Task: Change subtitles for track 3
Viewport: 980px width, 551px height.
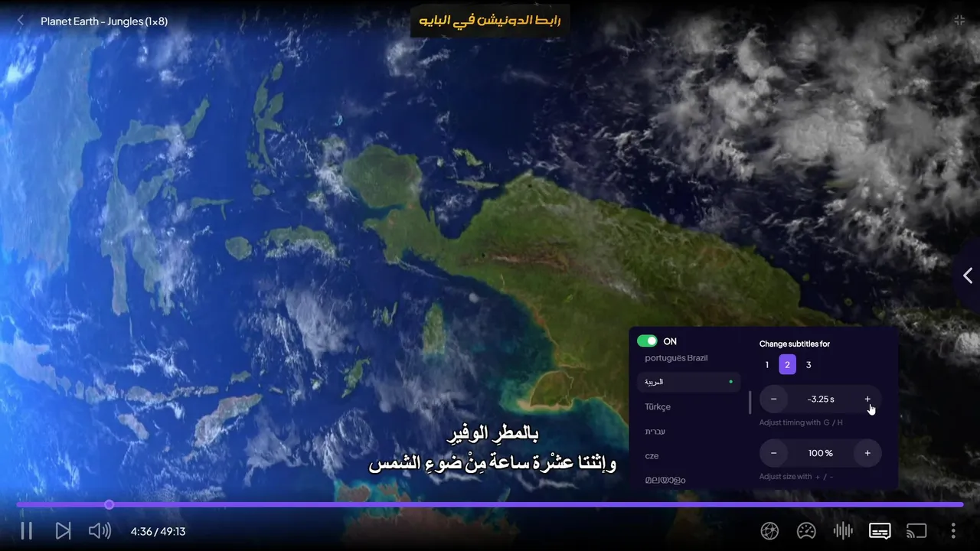Action: point(808,365)
